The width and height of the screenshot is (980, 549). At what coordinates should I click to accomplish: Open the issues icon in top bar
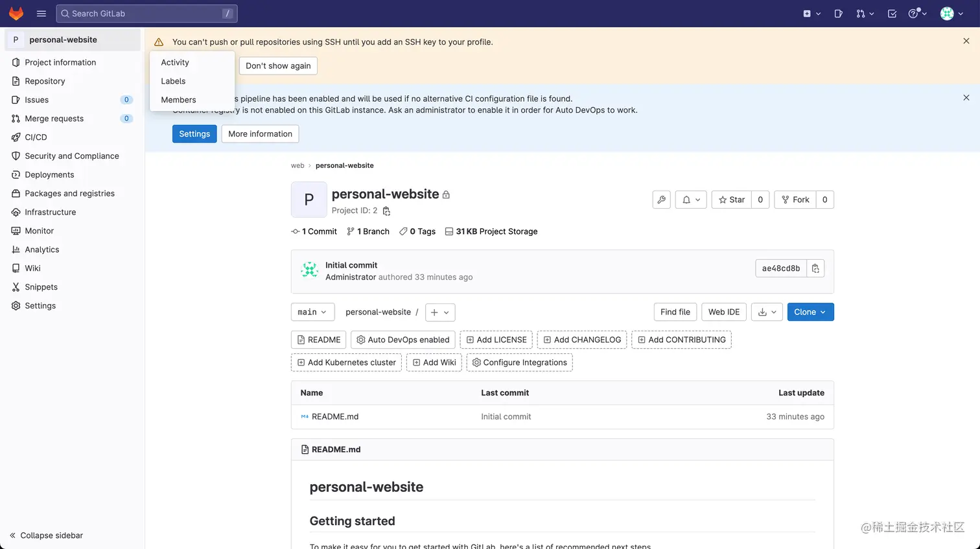pos(838,14)
